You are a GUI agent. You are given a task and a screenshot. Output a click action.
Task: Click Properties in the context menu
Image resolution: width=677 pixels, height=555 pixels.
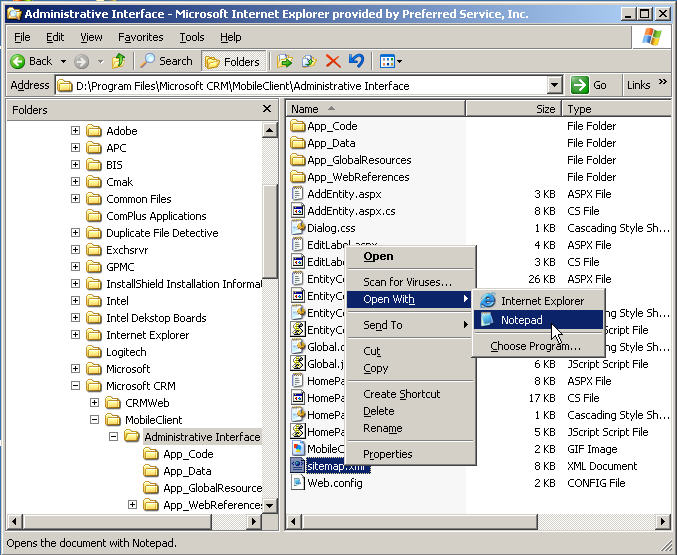point(387,454)
